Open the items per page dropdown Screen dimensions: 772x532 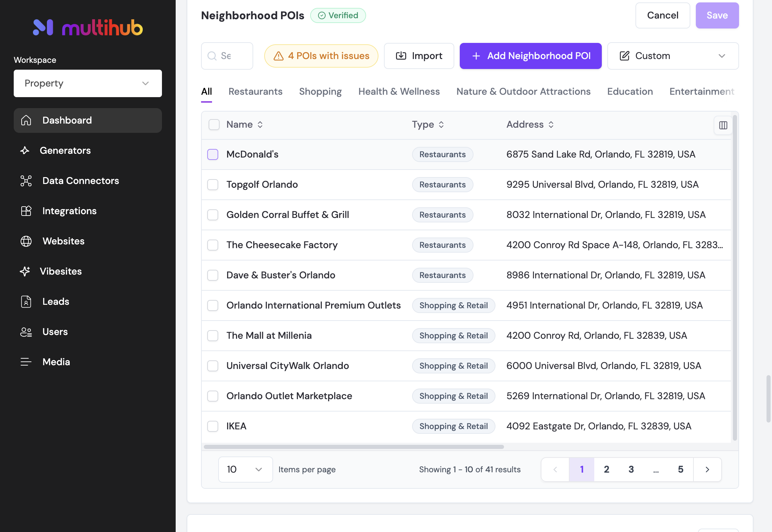245,469
